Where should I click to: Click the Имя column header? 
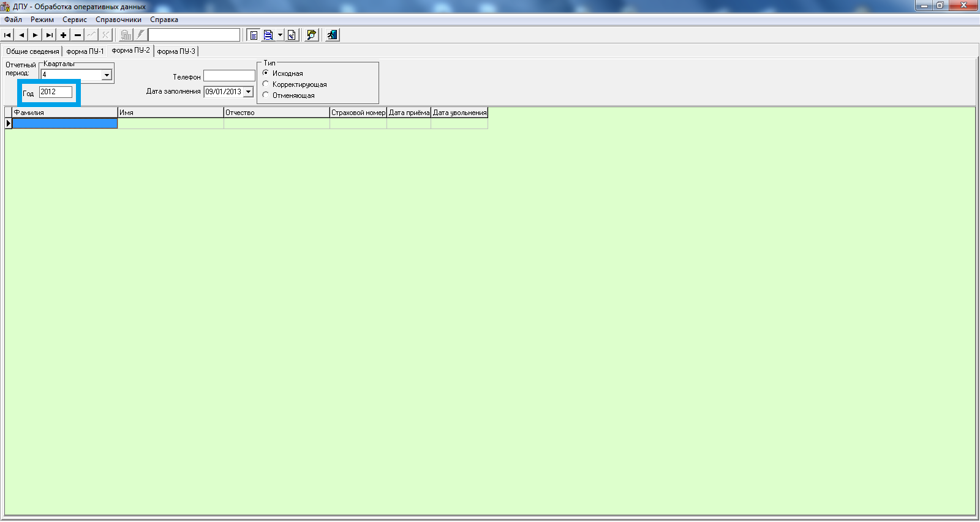171,113
